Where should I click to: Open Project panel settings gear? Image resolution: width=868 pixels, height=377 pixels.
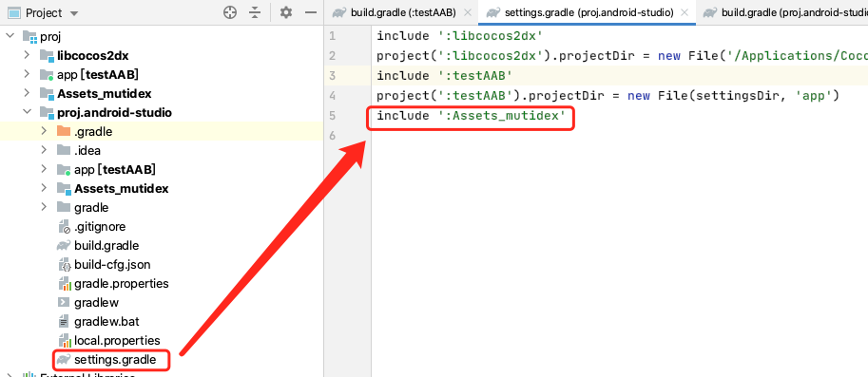(285, 12)
